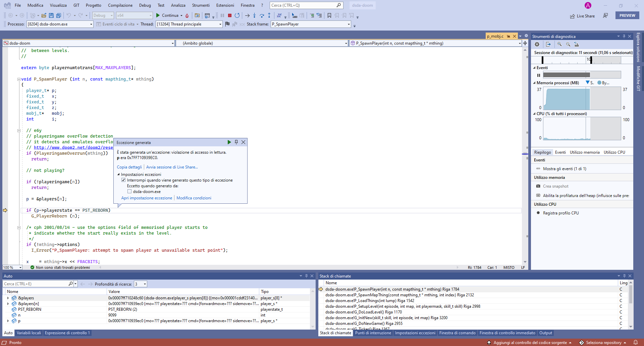
Task: Click 'Avvia sessione di Live Share...' link
Action: coord(172,167)
